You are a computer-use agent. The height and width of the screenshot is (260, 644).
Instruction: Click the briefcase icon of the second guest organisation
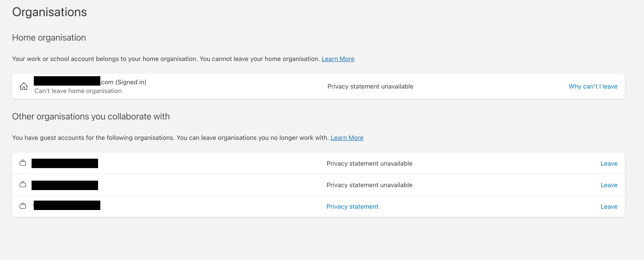point(23,185)
